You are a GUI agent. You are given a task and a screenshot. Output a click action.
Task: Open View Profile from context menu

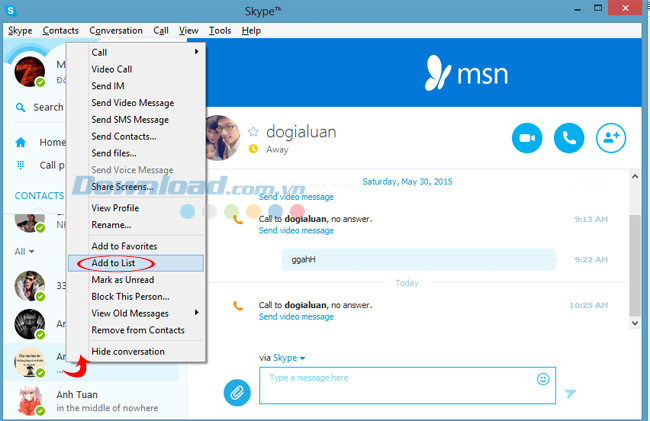point(136,208)
